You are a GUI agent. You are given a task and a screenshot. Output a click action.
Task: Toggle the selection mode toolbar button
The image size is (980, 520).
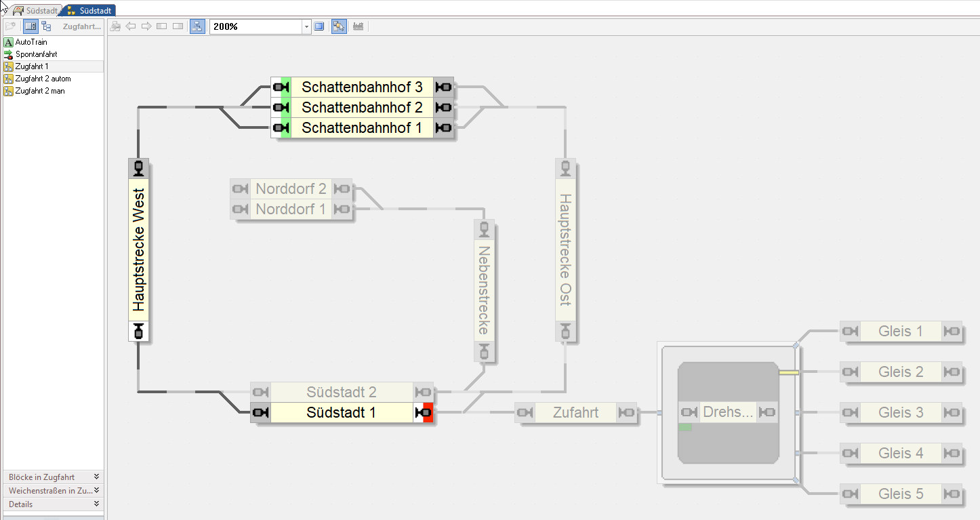click(339, 26)
